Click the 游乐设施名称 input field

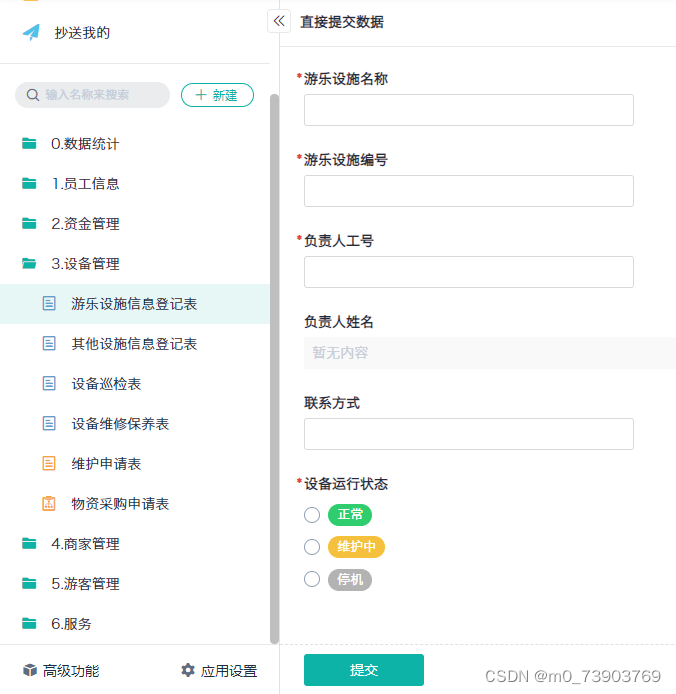[469, 110]
